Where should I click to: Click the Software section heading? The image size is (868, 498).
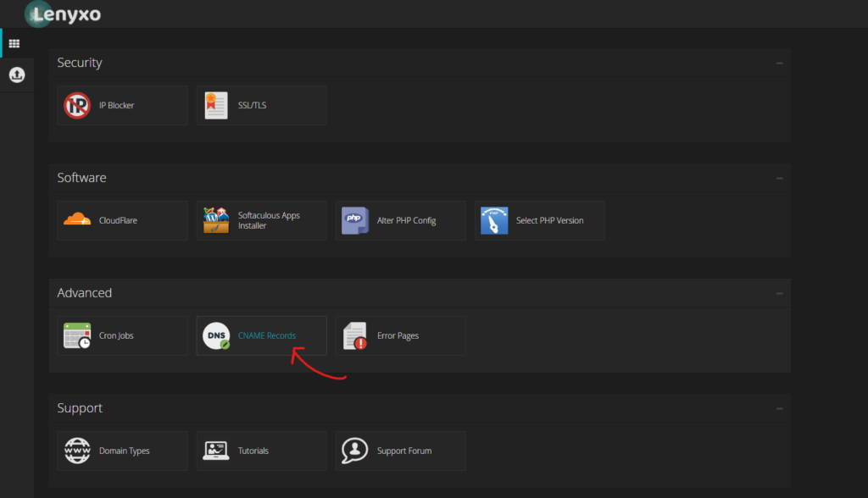pyautogui.click(x=81, y=178)
